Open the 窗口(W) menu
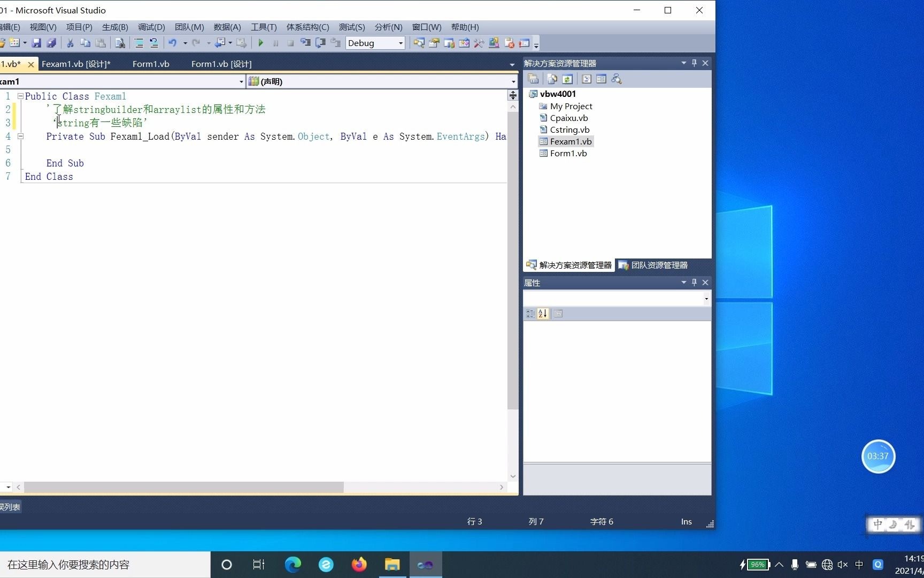The image size is (924, 578). pos(427,27)
